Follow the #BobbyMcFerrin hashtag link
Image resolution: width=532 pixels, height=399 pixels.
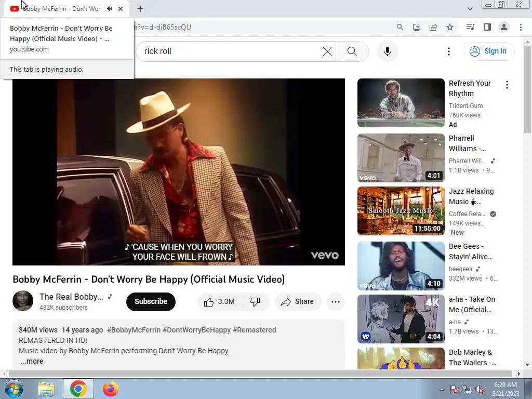coord(134,330)
